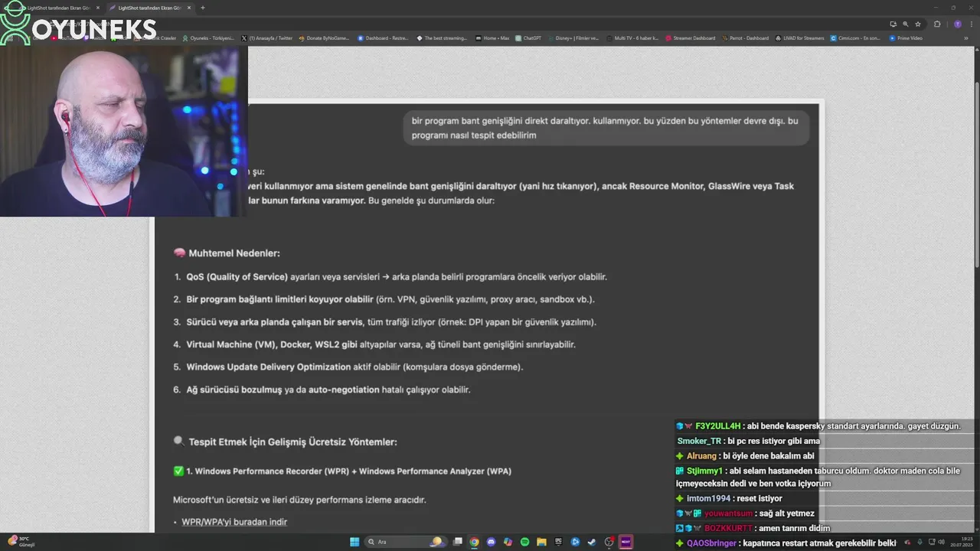Click chat username QAOSbringer
The height and width of the screenshot is (551, 980).
(712, 543)
